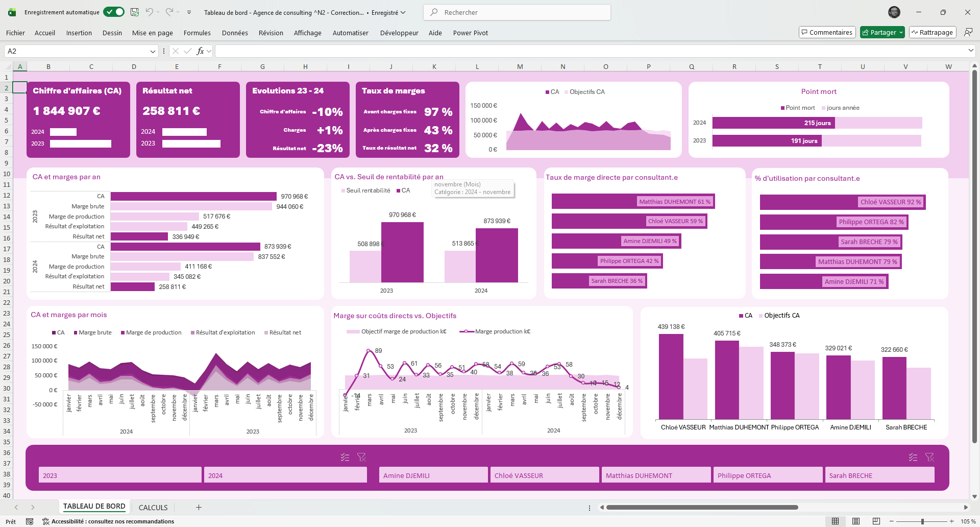Switch to CALCULS sheet tab

[153, 507]
